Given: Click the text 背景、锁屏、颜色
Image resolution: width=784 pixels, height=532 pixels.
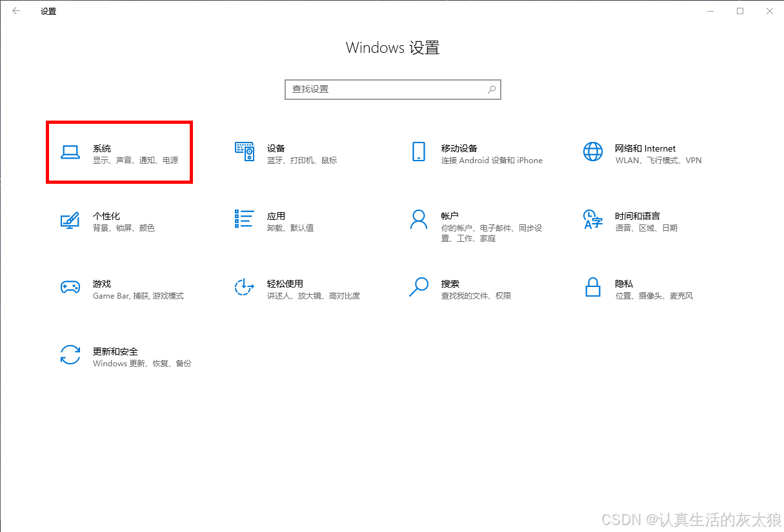Looking at the screenshot, I should (x=124, y=228).
